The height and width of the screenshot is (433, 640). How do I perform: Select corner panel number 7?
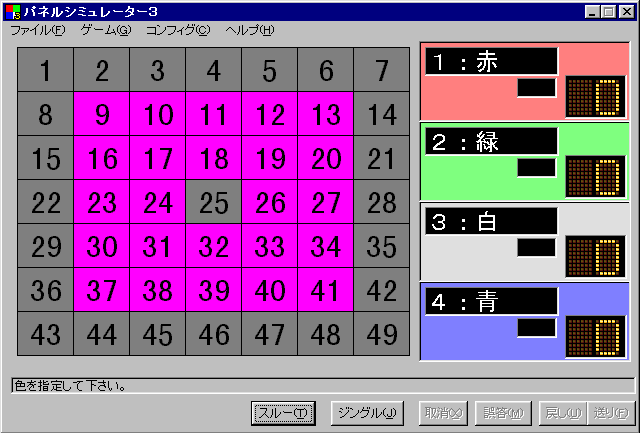382,69
